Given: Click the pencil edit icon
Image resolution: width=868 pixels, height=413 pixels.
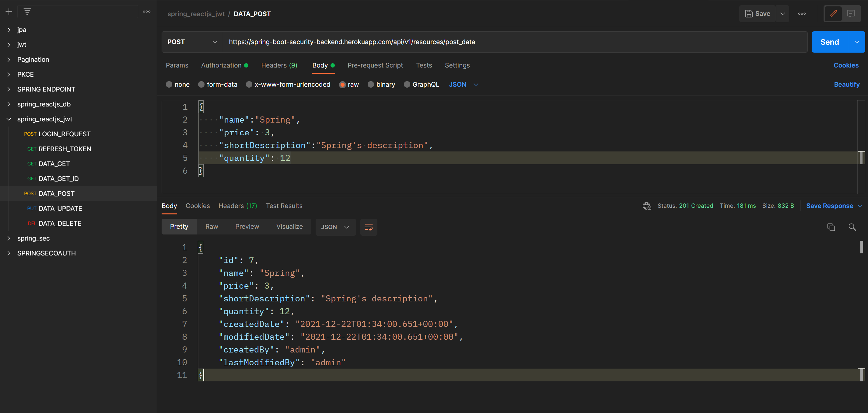Looking at the screenshot, I should pyautogui.click(x=833, y=14).
